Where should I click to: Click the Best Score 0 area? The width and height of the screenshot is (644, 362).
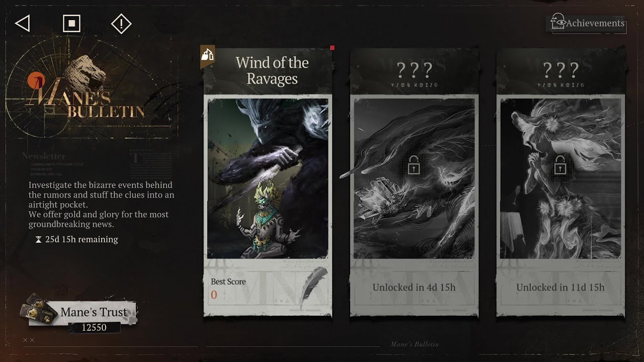coord(228,288)
